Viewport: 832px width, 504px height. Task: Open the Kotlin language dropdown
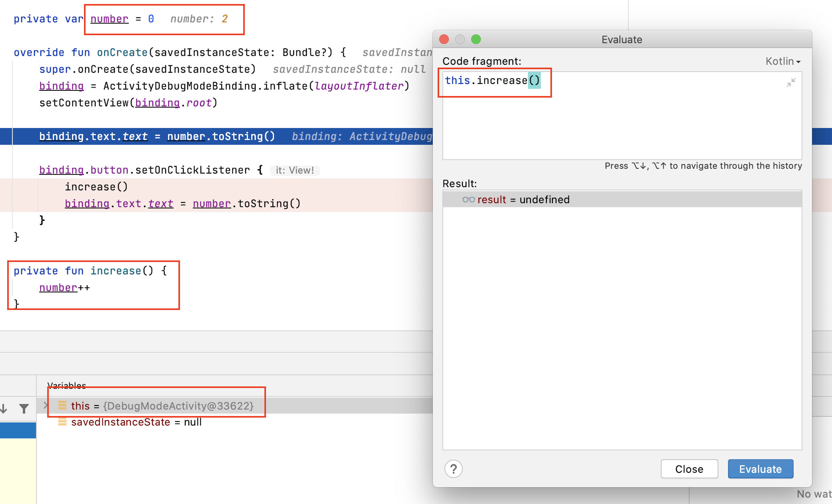(782, 61)
